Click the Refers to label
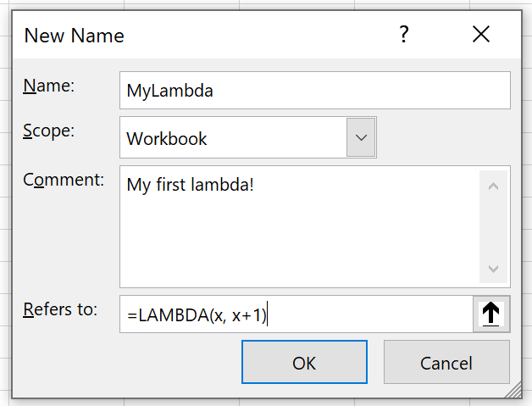Image resolution: width=532 pixels, height=406 pixels. click(x=60, y=309)
